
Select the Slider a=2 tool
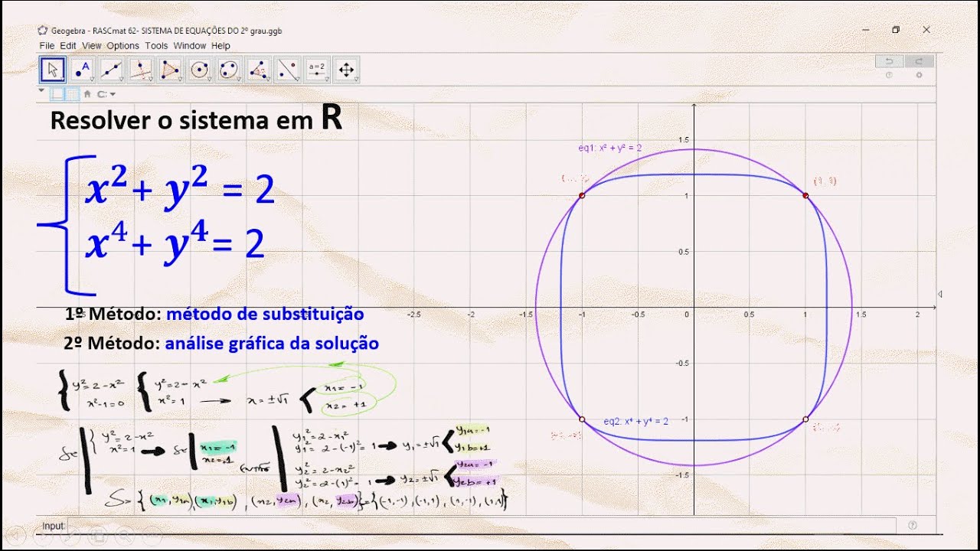(317, 70)
